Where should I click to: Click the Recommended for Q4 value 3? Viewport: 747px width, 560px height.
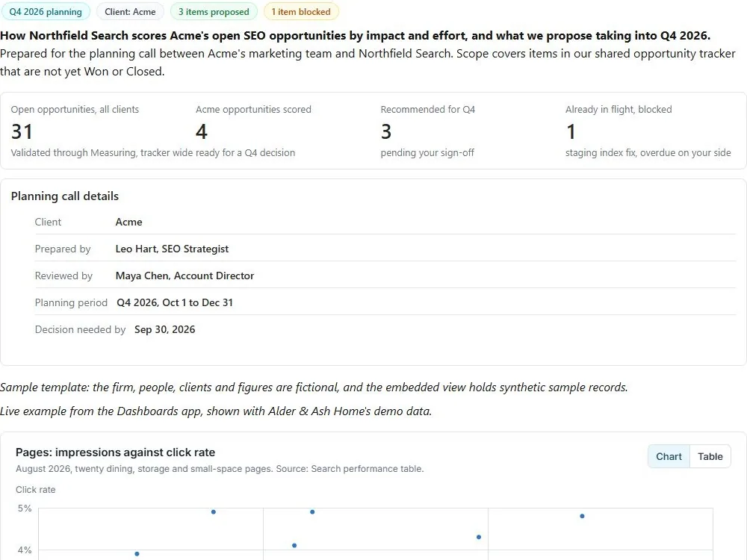(386, 131)
